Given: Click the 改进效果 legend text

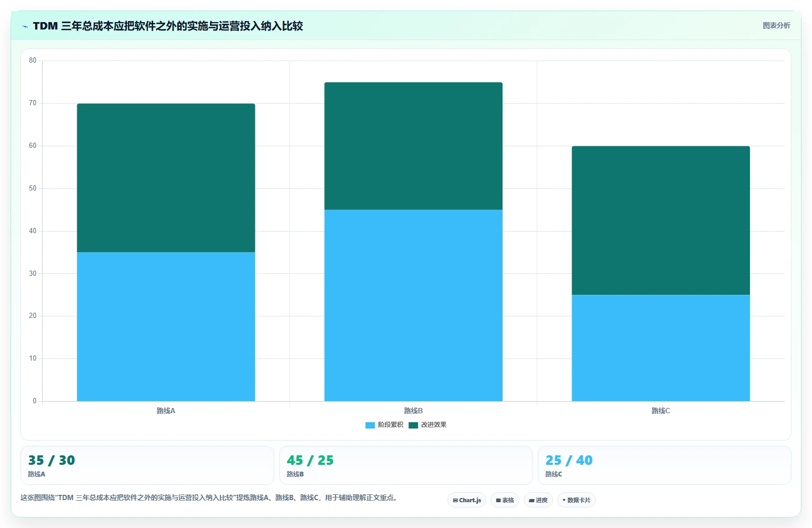Looking at the screenshot, I should click(x=434, y=425).
